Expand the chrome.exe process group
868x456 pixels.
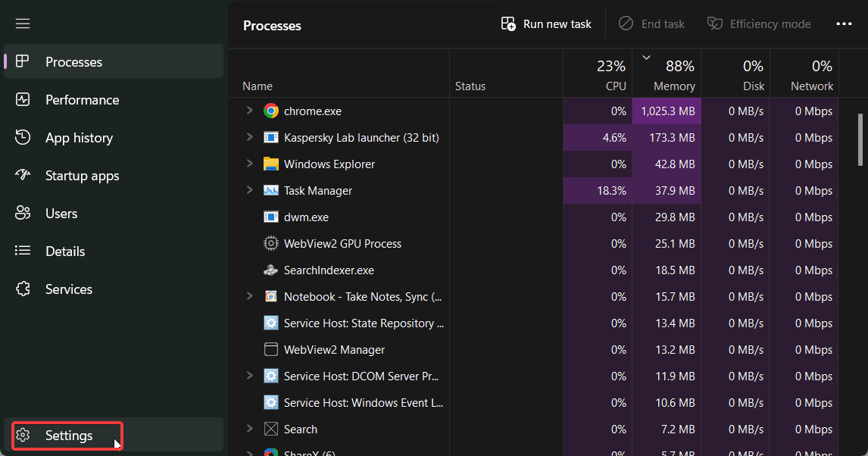(250, 111)
